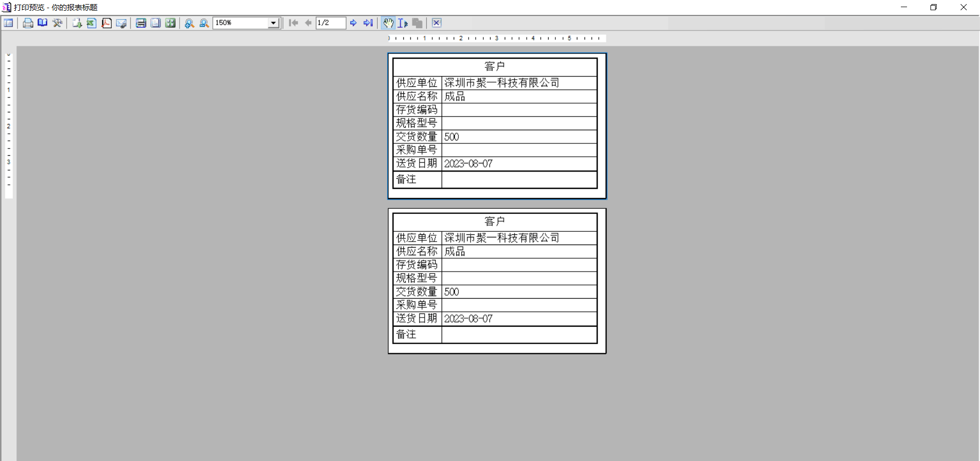The width and height of the screenshot is (980, 461).
Task: Toggle the hand pan tool
Action: pos(388,23)
